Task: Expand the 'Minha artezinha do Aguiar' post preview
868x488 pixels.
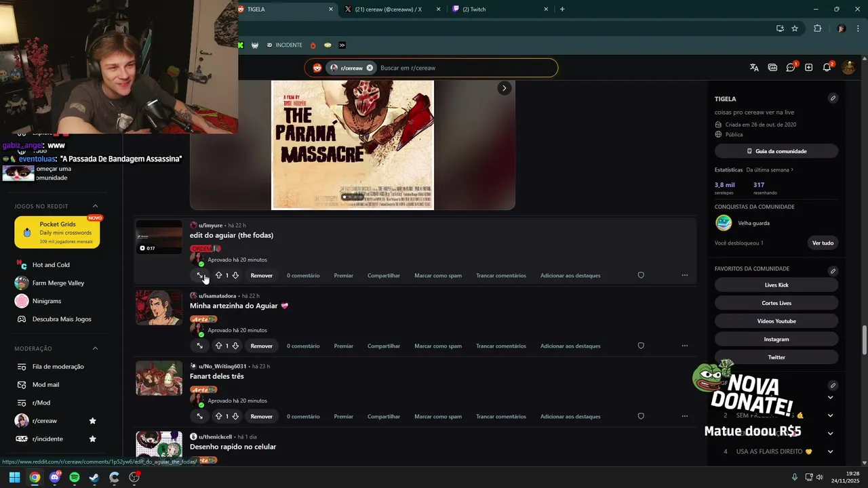Action: pos(200,346)
